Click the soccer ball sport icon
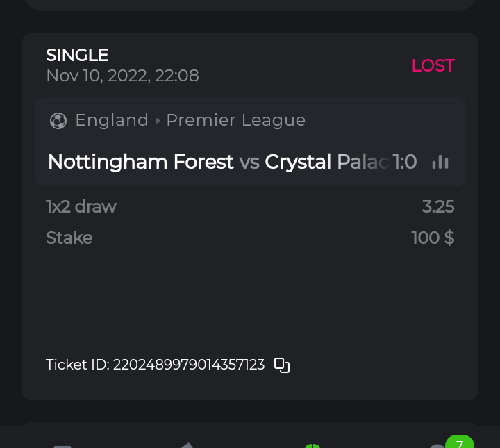The width and height of the screenshot is (500, 448). point(58,121)
